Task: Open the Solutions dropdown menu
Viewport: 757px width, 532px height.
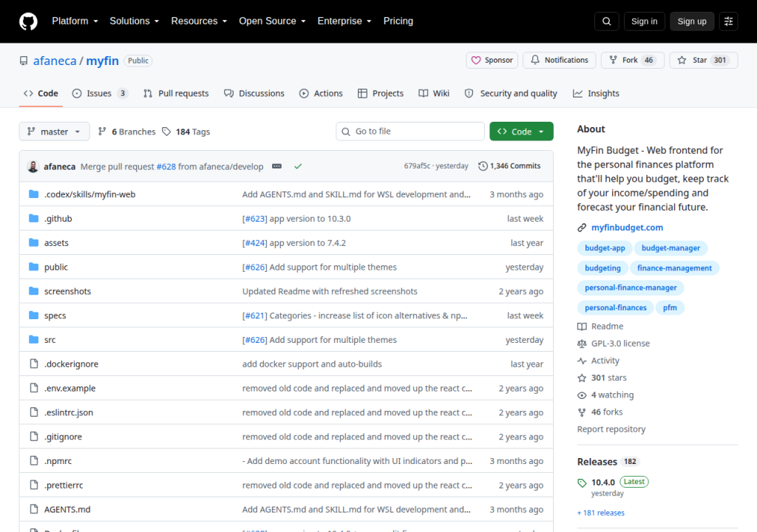Action: pyautogui.click(x=135, y=21)
